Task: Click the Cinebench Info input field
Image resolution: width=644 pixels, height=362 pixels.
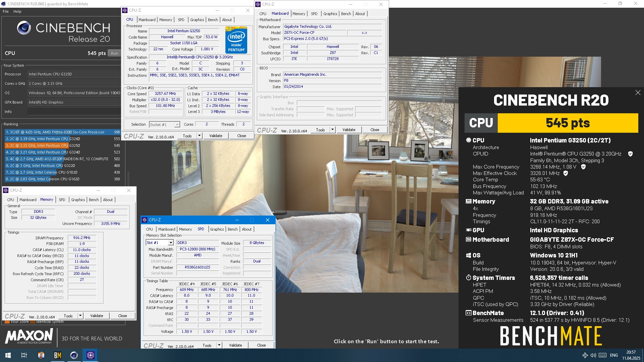Action: point(74,112)
